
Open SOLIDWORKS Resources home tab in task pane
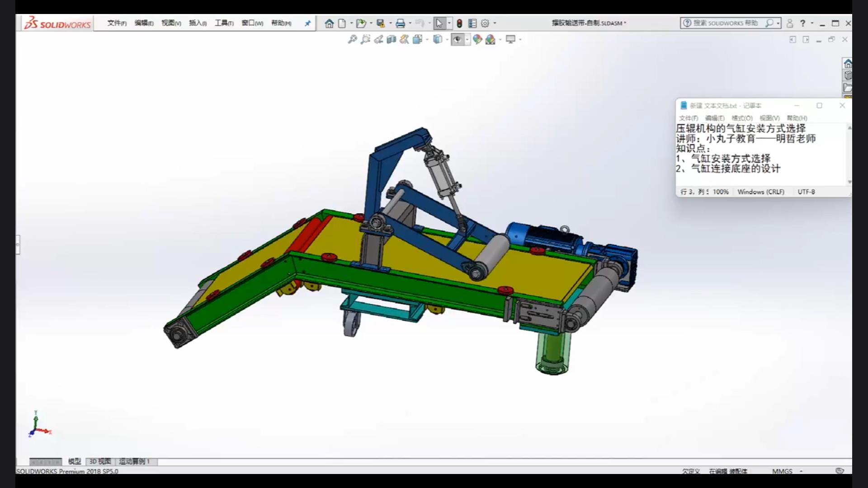tap(848, 63)
